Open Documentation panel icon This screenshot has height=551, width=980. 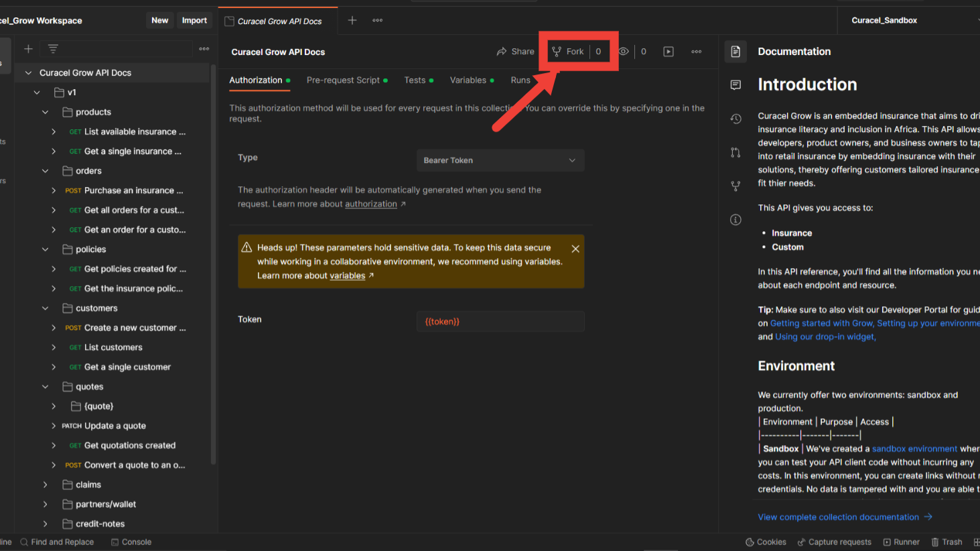(x=736, y=52)
